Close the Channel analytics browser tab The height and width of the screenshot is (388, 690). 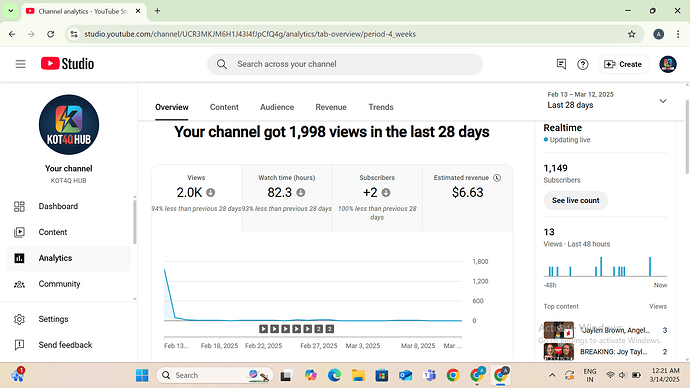click(138, 11)
